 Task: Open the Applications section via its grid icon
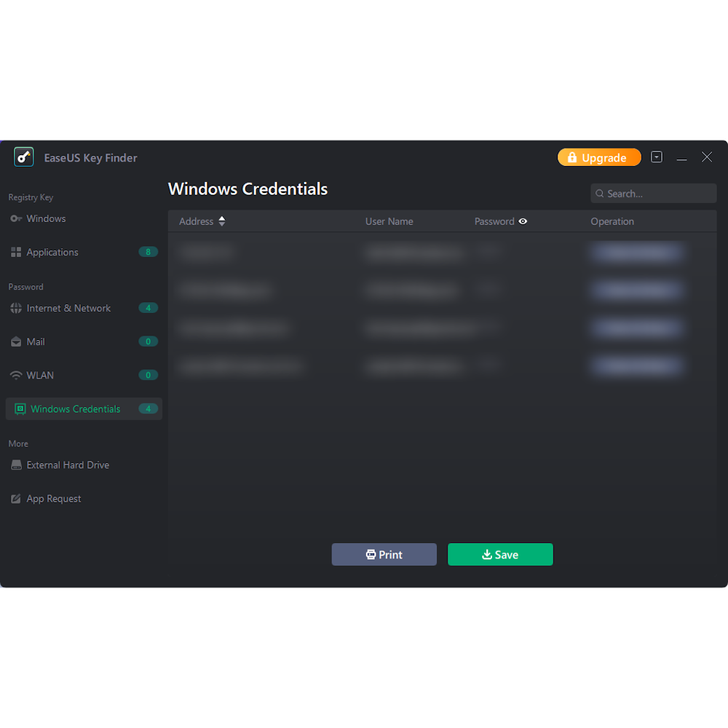coord(16,252)
